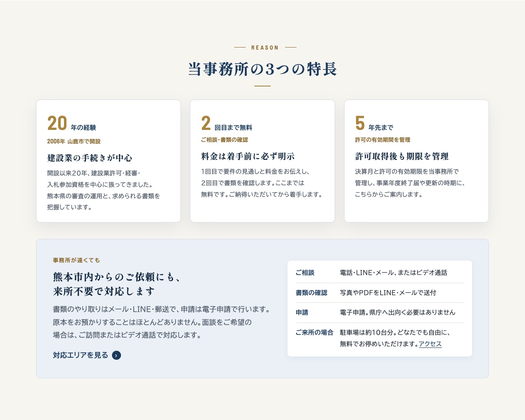Click the line 無料です。ご納得いただいてから着手します。
Image resolution: width=525 pixels, height=420 pixels.
click(x=262, y=194)
